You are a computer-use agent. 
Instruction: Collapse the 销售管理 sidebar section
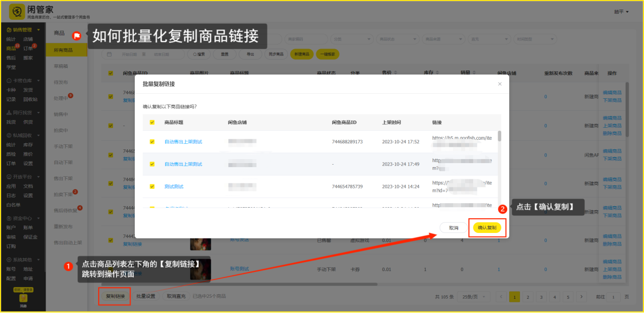coord(38,30)
